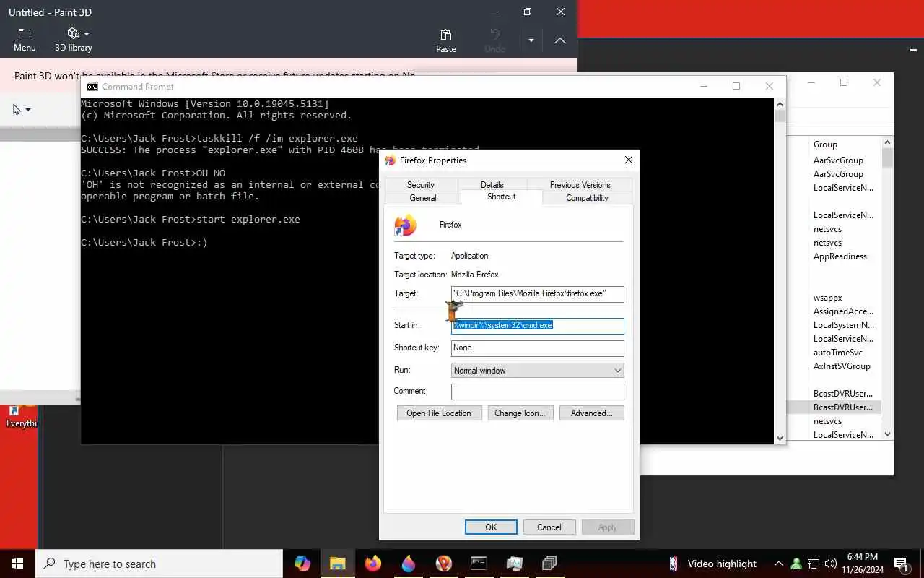Image resolution: width=924 pixels, height=578 pixels.
Task: Open the Advanced... shortcut options
Action: (x=591, y=413)
